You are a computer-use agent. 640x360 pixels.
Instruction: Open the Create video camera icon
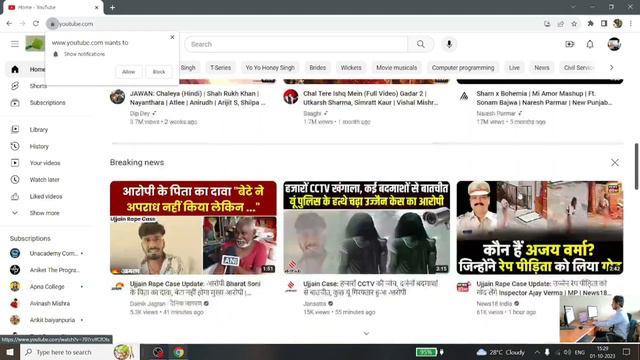[x=569, y=44]
